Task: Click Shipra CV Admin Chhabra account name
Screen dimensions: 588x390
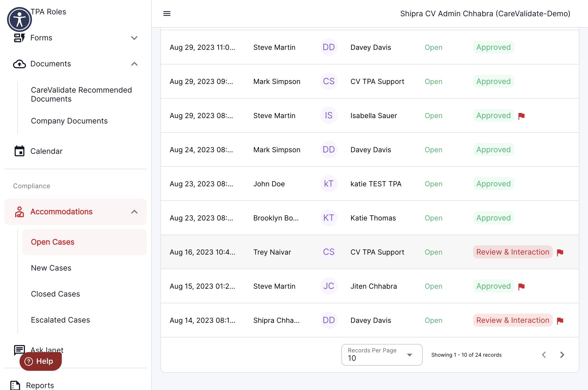Action: pos(485,14)
